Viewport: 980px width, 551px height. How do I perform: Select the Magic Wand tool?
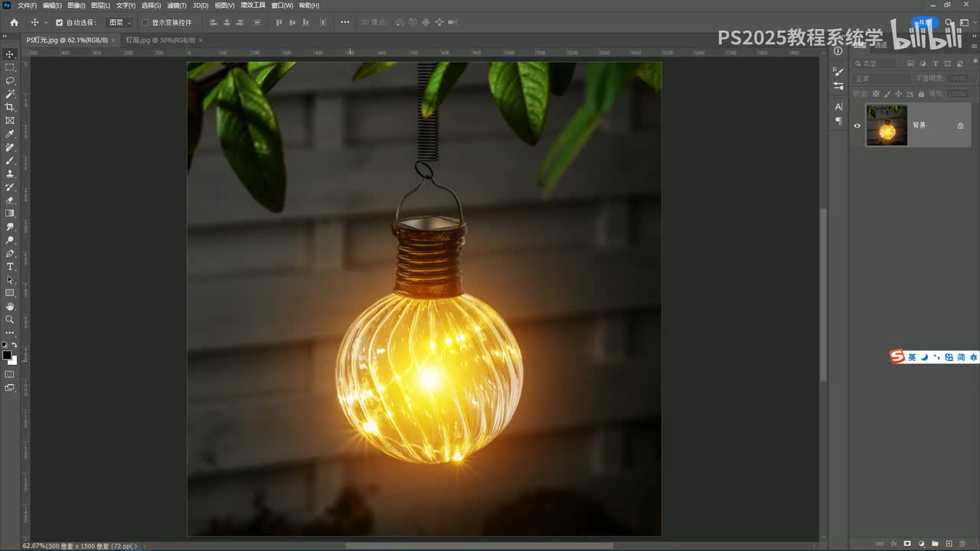tap(10, 94)
